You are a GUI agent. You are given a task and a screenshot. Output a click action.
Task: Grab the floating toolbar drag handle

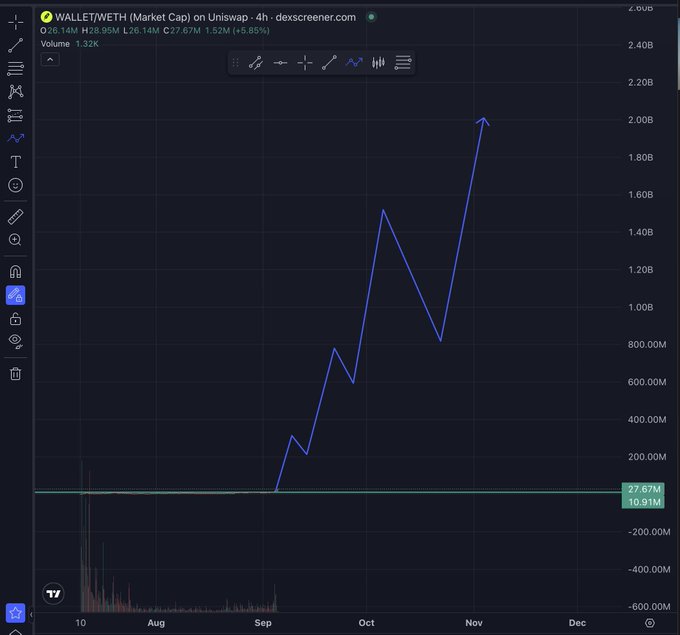tap(235, 63)
